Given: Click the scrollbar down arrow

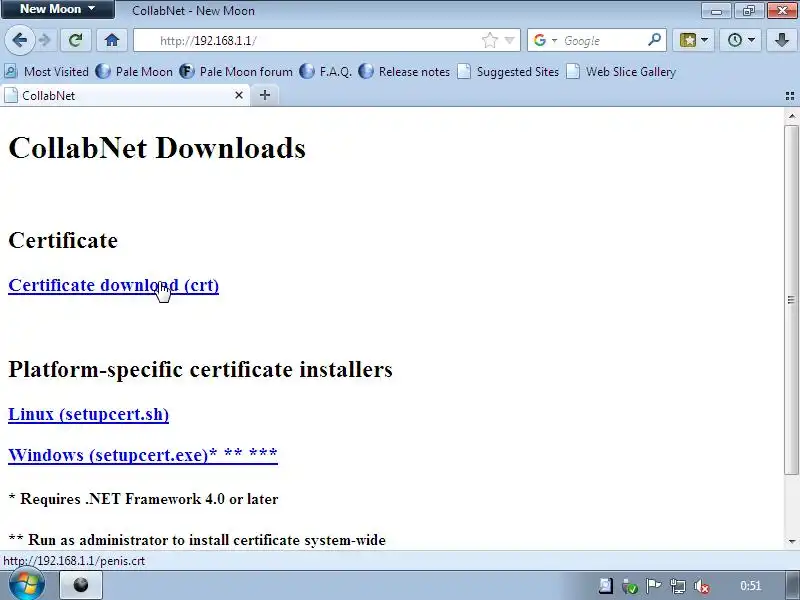Looking at the screenshot, I should point(791,541).
